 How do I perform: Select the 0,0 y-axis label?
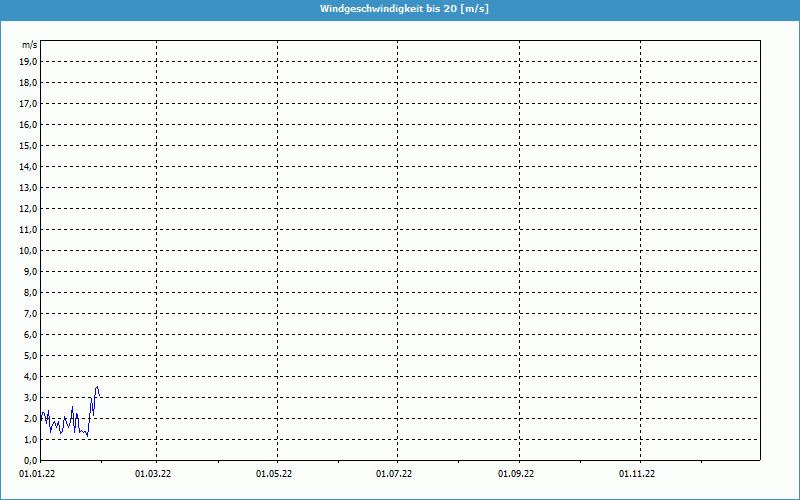(x=31, y=460)
